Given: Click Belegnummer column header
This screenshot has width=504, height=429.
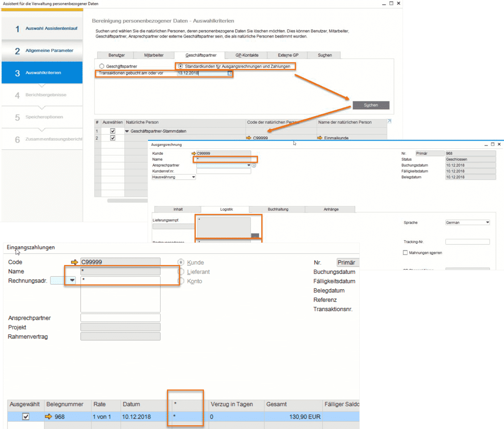Looking at the screenshot, I should coord(68,404).
